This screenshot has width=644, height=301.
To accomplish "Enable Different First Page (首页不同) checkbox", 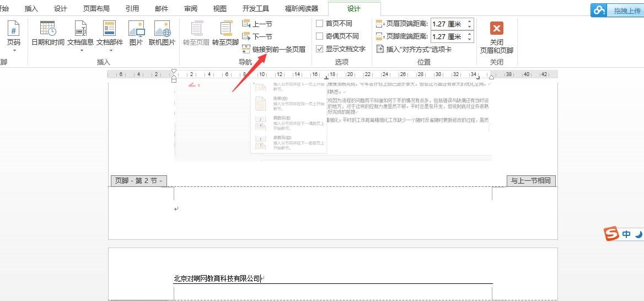I will coord(320,24).
